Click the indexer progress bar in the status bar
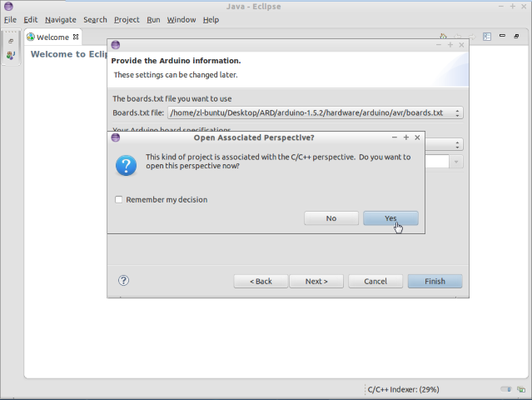 [506, 389]
